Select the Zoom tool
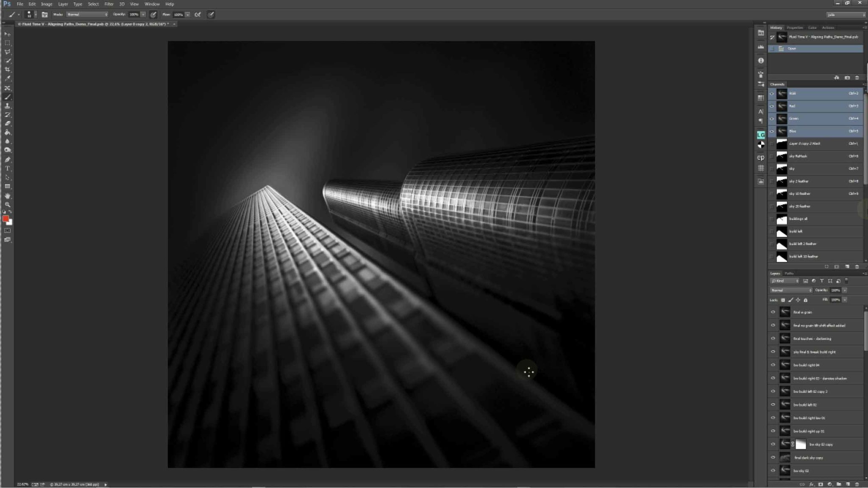 (x=7, y=205)
